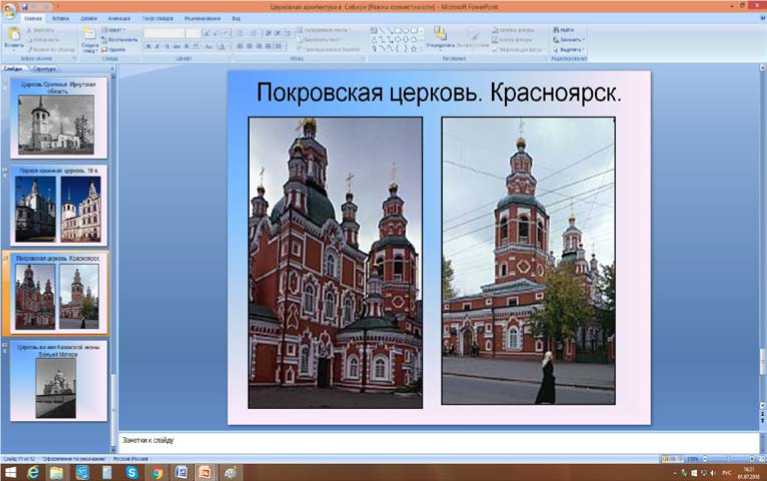Open the Structure (Структура) pane tab

44,69
